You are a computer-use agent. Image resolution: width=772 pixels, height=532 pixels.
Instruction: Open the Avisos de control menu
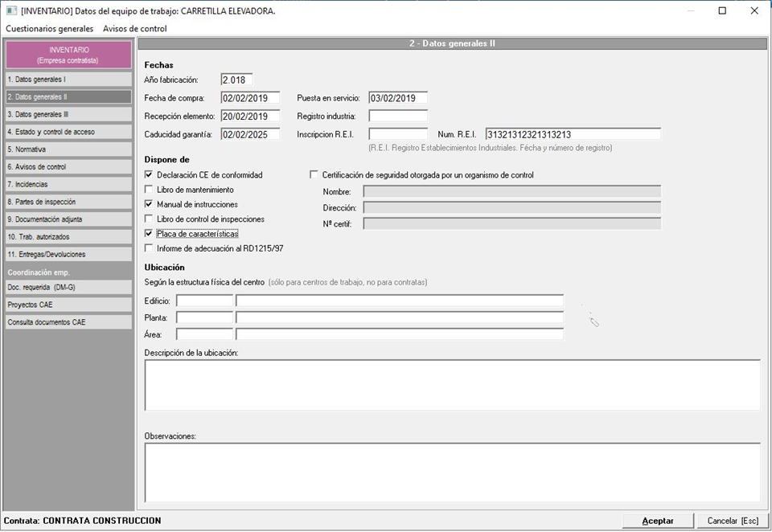[135, 29]
